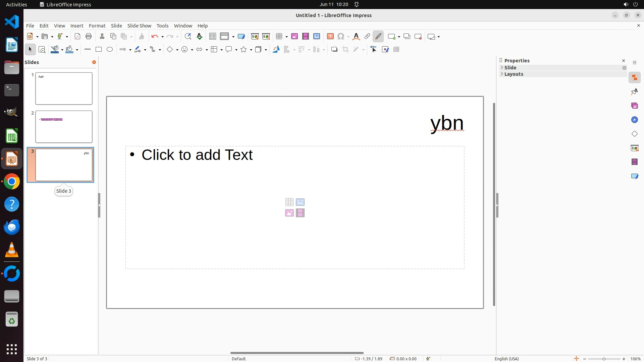Click the zoom slider in status bar
Viewport: 644px width, 362px height.
pyautogui.click(x=604, y=359)
